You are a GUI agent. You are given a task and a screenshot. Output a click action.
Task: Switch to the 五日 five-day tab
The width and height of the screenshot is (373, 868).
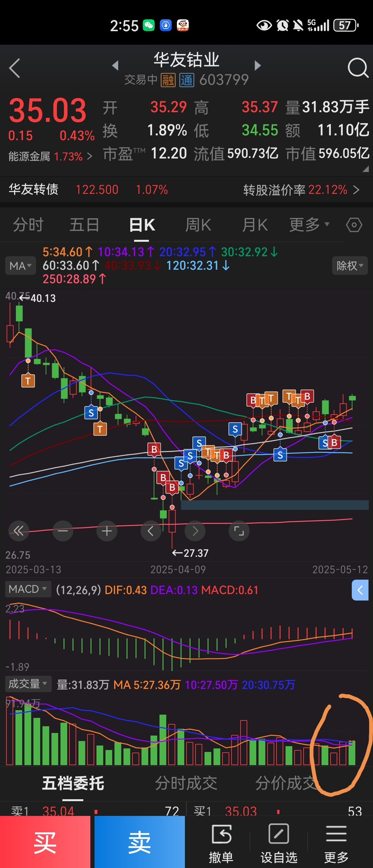[84, 225]
